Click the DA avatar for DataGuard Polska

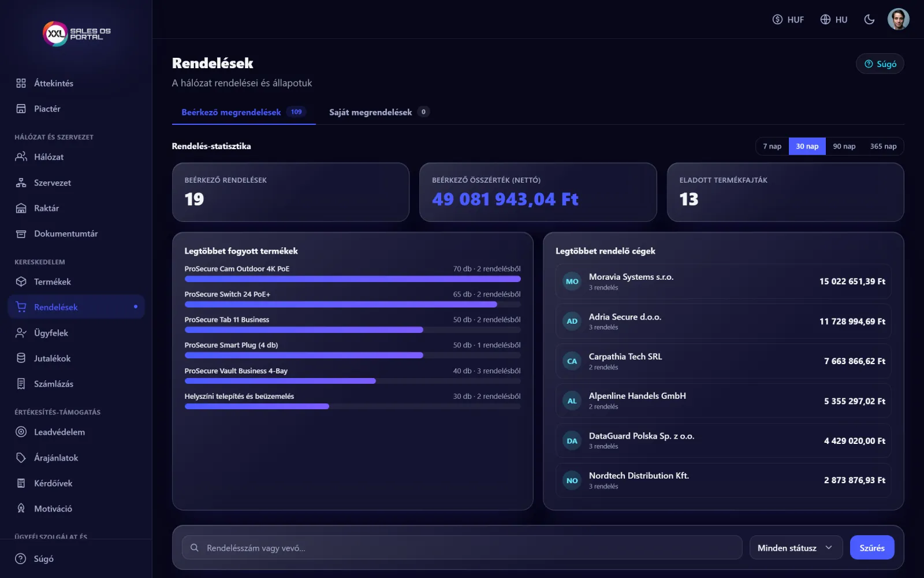point(572,441)
